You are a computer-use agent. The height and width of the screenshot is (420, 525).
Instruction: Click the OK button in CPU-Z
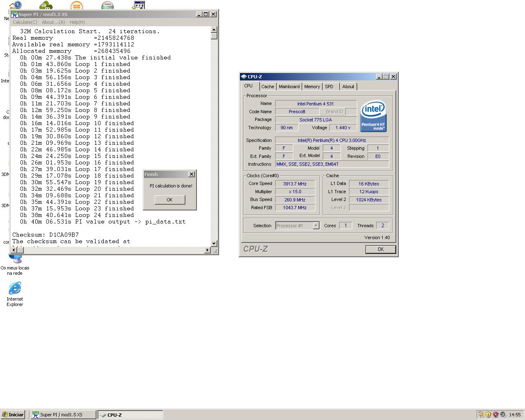[381, 249]
